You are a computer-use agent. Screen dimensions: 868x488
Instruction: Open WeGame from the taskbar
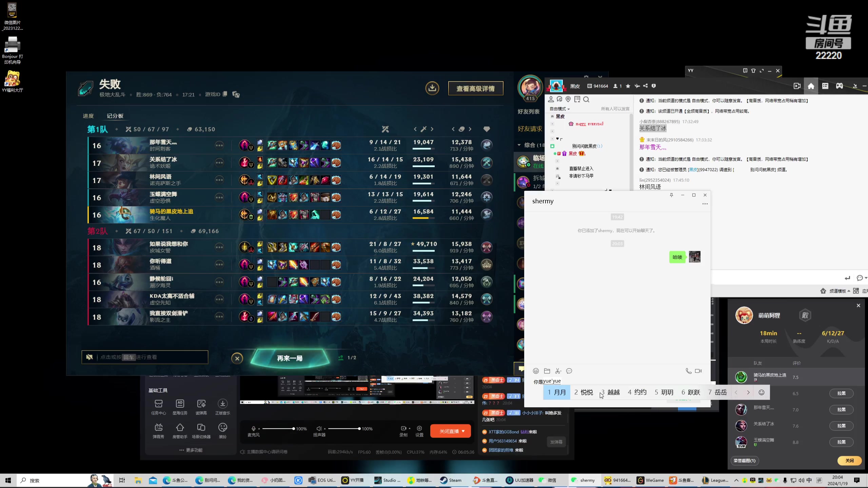coord(650,480)
